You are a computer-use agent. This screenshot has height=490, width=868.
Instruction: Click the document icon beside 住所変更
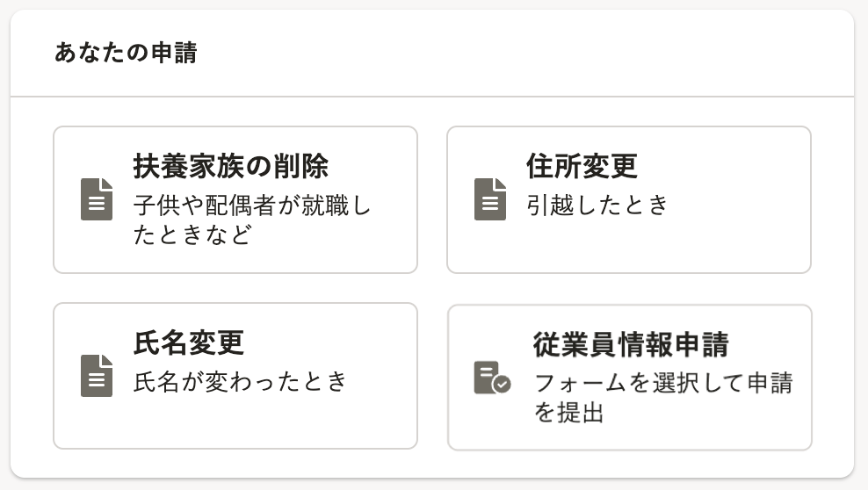[490, 199]
